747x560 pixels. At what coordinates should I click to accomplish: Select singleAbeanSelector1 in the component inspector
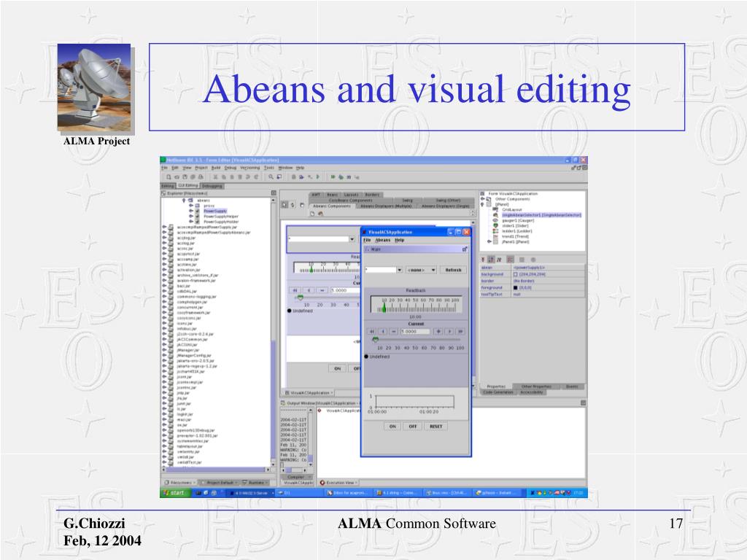point(542,215)
